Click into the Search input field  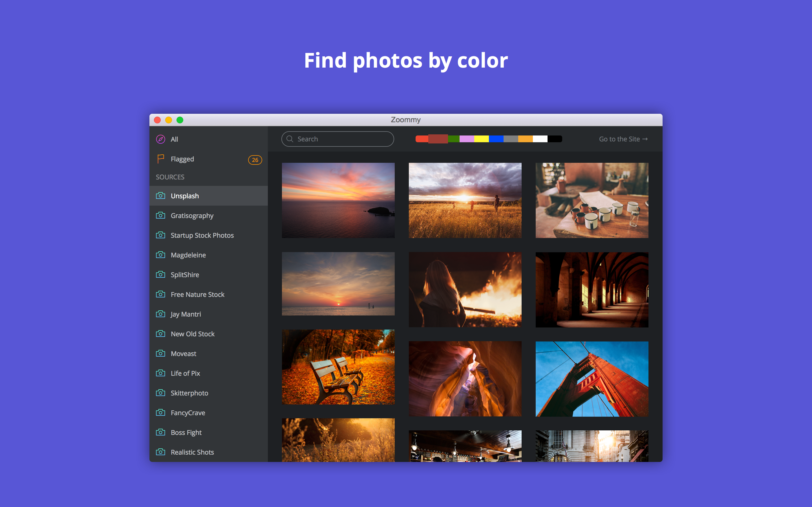pos(342,139)
